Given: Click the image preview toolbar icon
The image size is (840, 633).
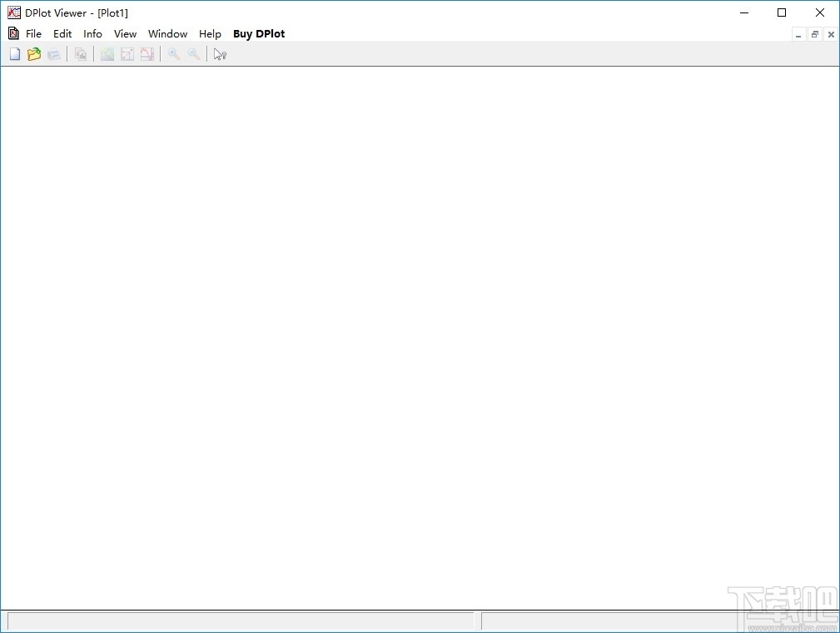Looking at the screenshot, I should tap(107, 53).
